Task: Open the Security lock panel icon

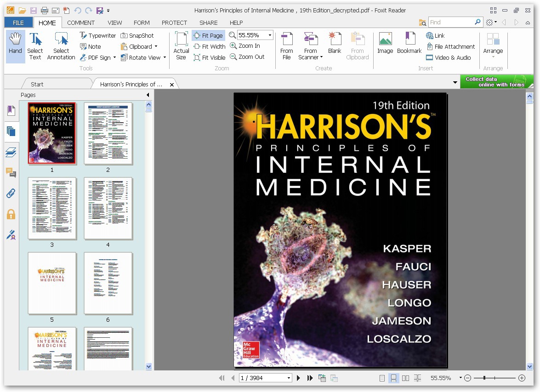Action: (x=11, y=214)
